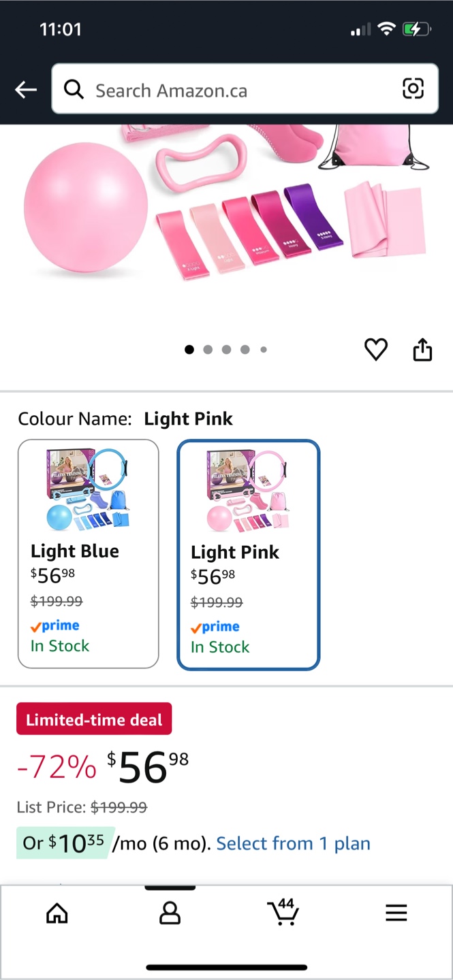Tap the $199.99 list price
The height and width of the screenshot is (980, 453).
(x=119, y=808)
